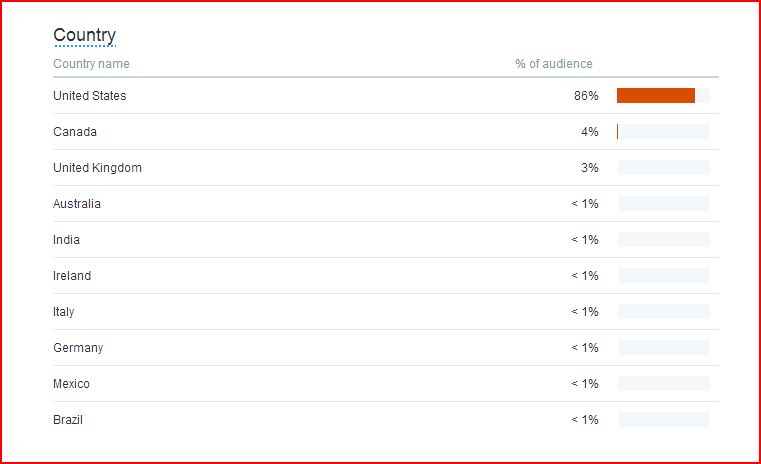
Task: Click the 4% value for Canada
Action: pyautogui.click(x=590, y=132)
